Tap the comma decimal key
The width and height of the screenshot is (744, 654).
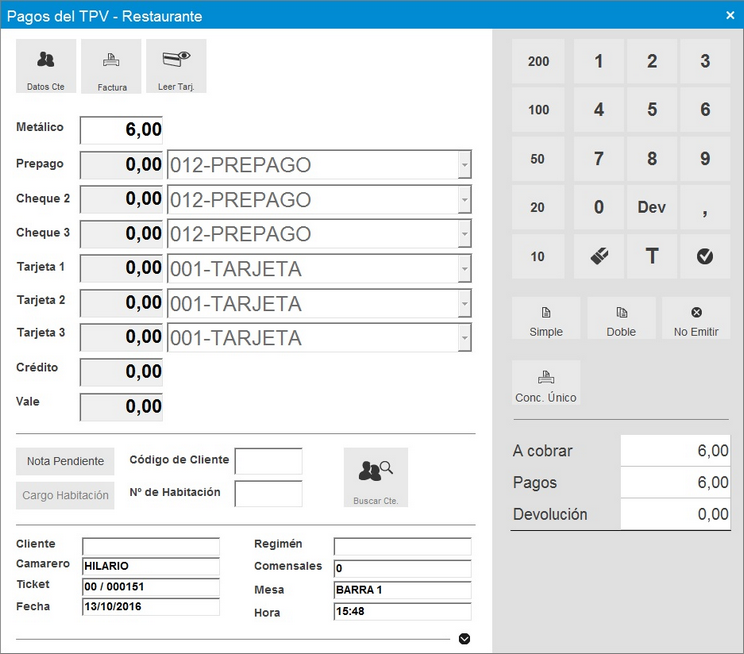pyautogui.click(x=705, y=207)
